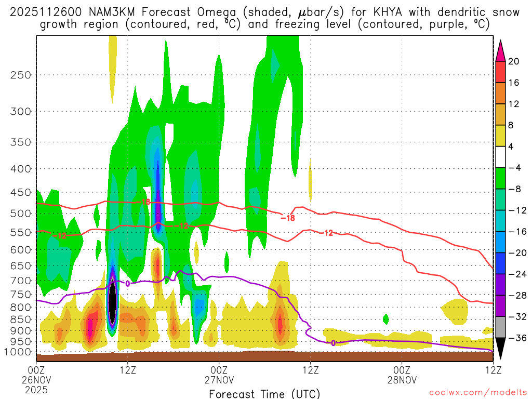
Task: Pick the purple colorbar segment between -28 and -24
Action: pos(500,285)
